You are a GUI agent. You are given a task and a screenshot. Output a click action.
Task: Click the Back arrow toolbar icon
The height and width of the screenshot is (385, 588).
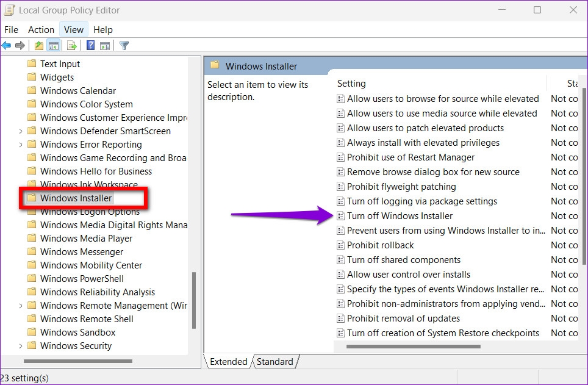coord(6,46)
